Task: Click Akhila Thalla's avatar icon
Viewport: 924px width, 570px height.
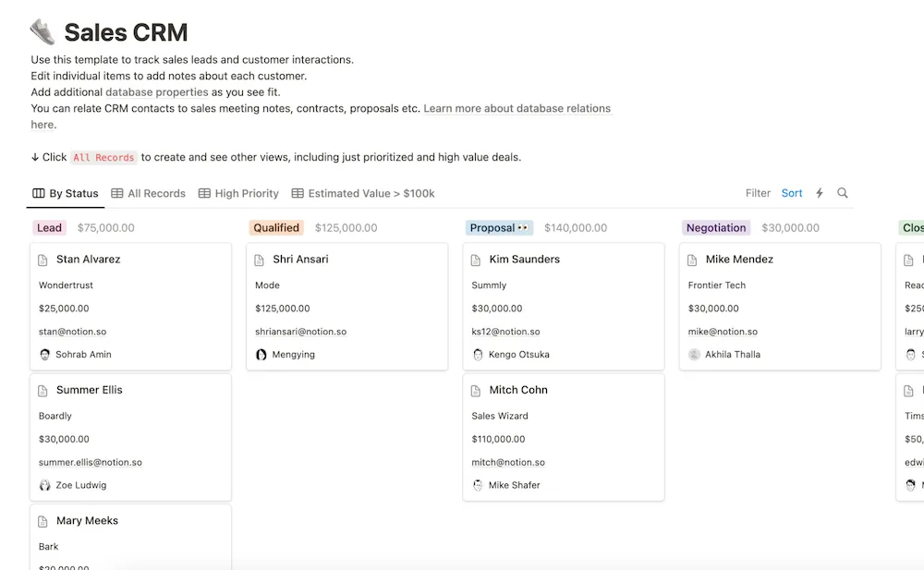Action: (695, 354)
